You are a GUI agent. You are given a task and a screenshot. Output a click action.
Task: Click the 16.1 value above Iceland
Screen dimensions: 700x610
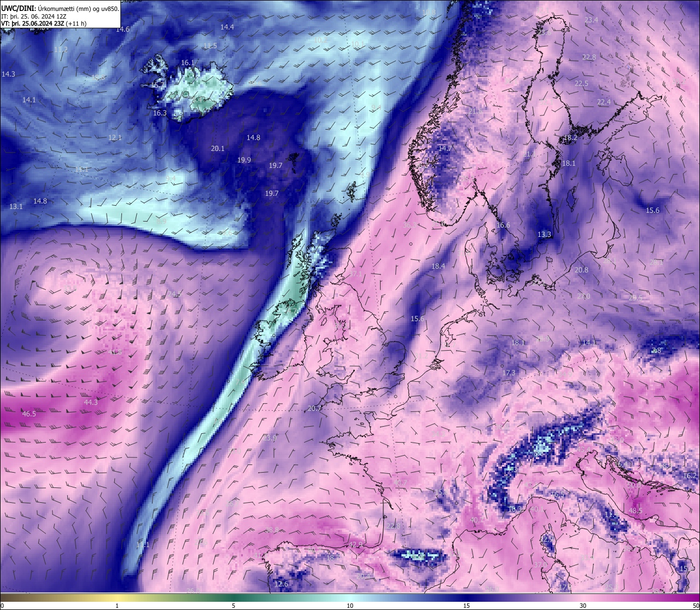tap(188, 63)
